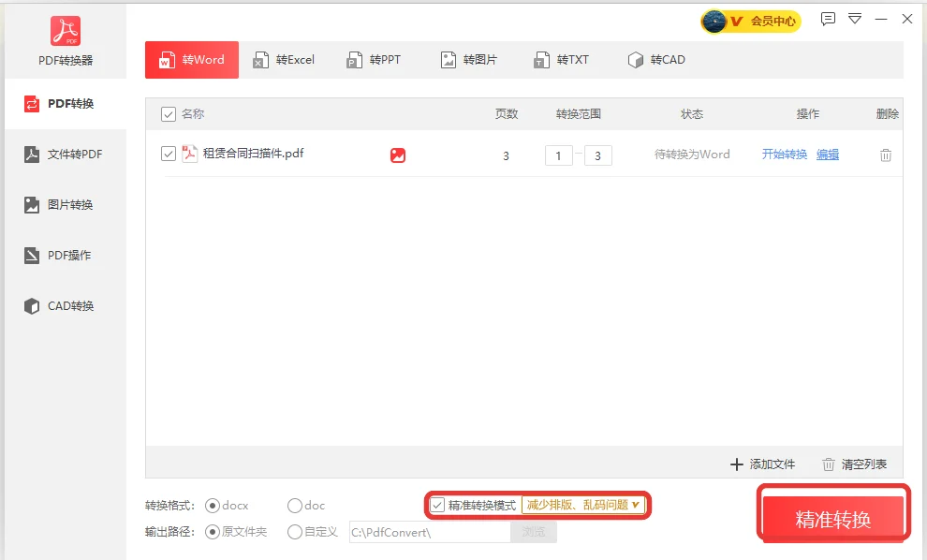Switch to the 转TXT tab
927x560 pixels.
tap(561, 60)
